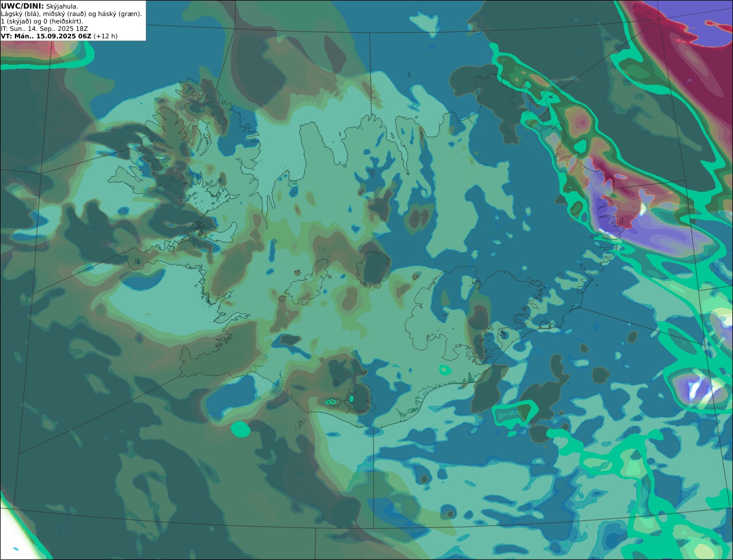Click the '1 (skýjað) og 0 (heiðskírt).' line
The width and height of the screenshot is (733, 560).
pos(42,21)
